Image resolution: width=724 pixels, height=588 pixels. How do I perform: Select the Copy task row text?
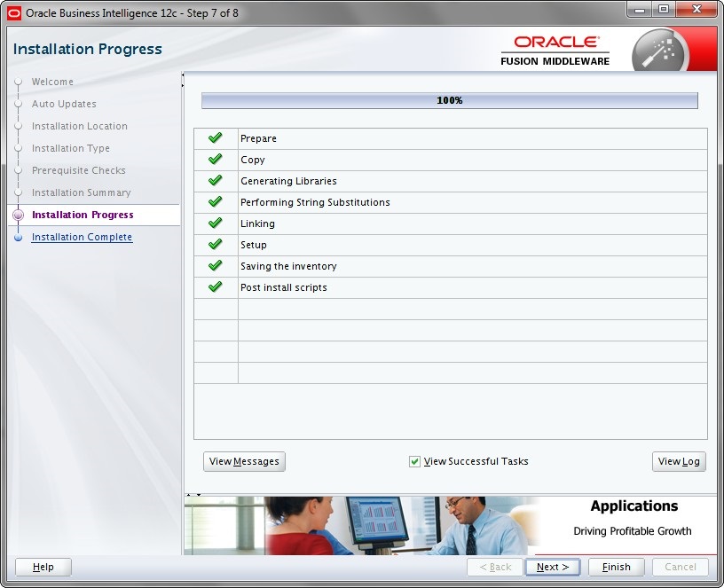click(x=253, y=160)
